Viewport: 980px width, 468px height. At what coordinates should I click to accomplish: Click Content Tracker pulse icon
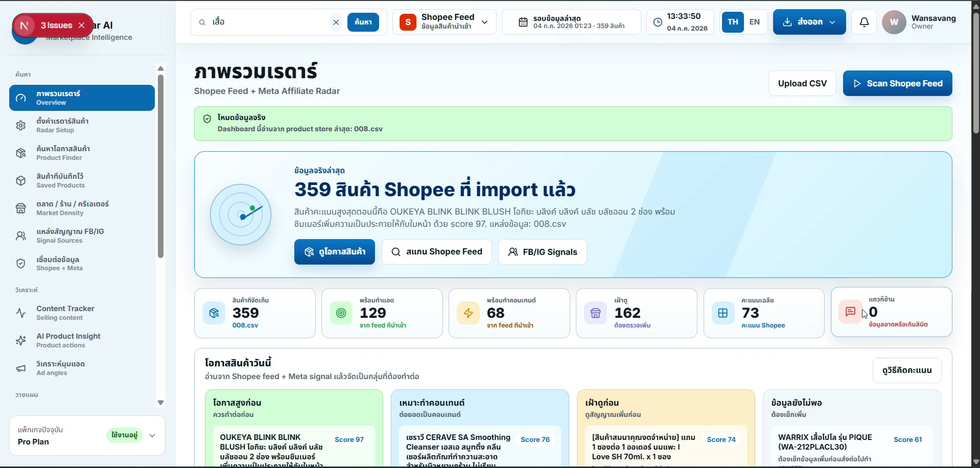[x=21, y=313]
